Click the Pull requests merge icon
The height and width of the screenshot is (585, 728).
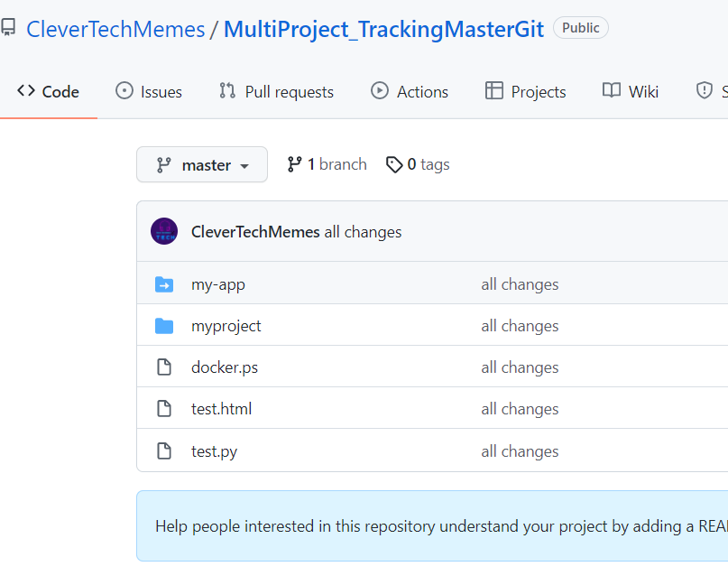click(227, 90)
